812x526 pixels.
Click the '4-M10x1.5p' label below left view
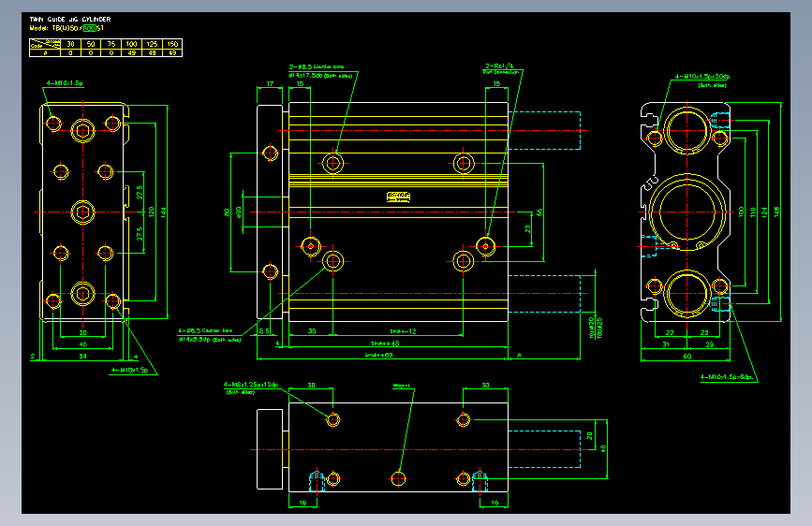(x=129, y=371)
